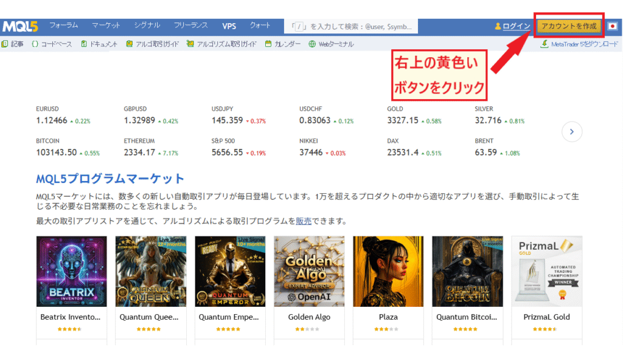Follow the 販売 hyperlink
This screenshot has width=623, height=364.
[x=304, y=221]
